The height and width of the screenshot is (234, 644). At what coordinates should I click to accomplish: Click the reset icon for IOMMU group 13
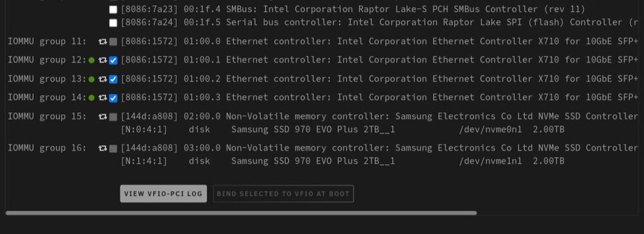coord(102,79)
